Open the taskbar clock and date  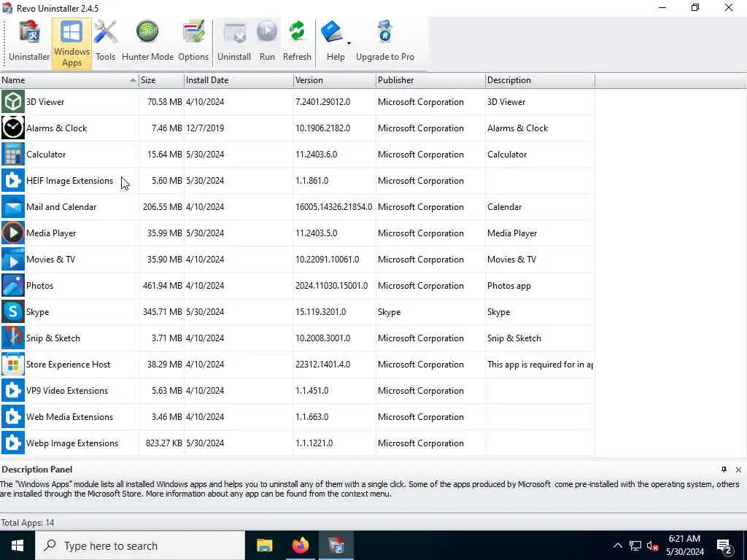(x=684, y=545)
